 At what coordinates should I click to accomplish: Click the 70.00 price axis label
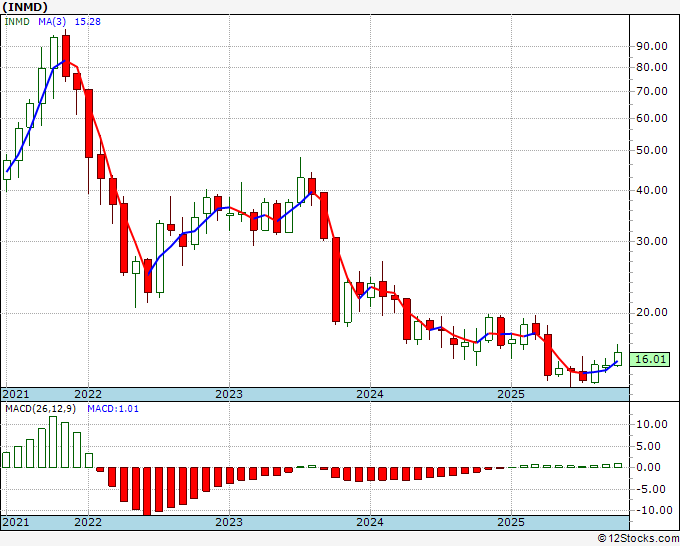651,91
